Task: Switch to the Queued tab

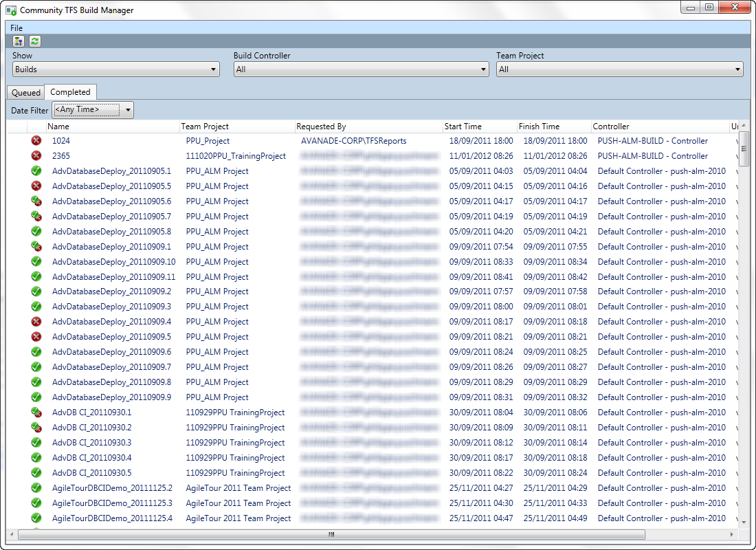Action: click(x=25, y=91)
